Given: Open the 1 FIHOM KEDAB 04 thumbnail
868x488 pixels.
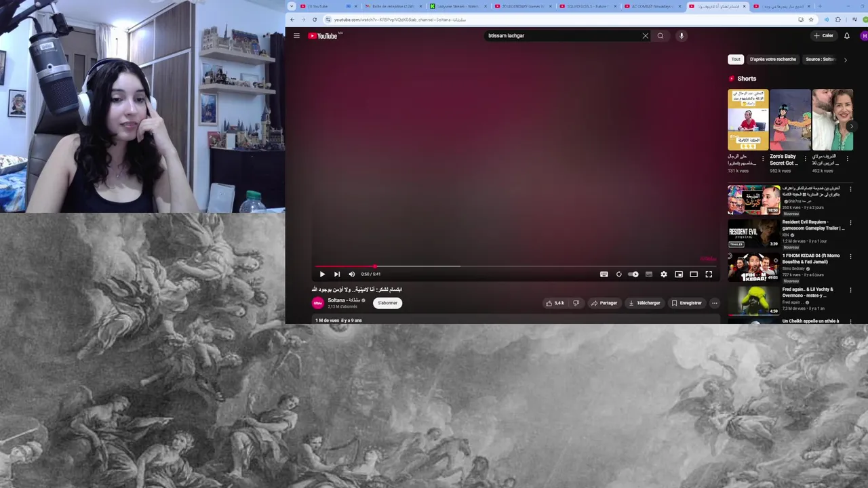Looking at the screenshot, I should [x=753, y=267].
